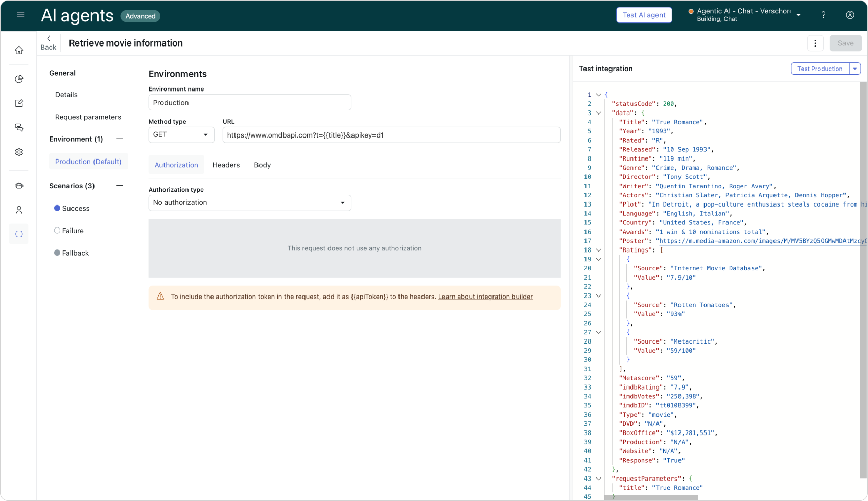Collapse the Internet Movie Database rating object at line 19
Screen dimensions: 868x501
tap(599, 259)
